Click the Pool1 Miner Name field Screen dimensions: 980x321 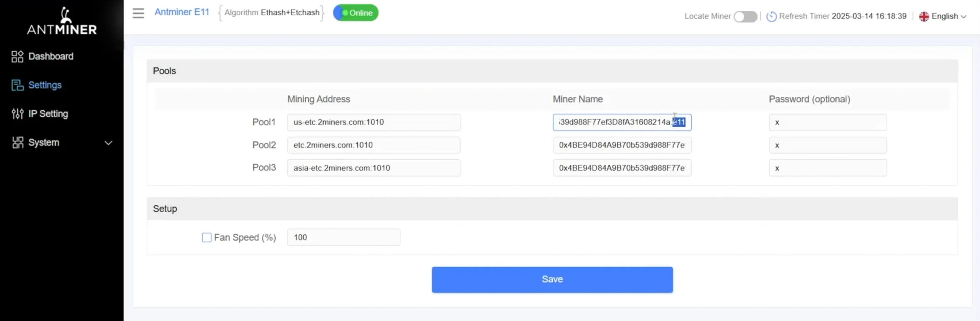[x=622, y=122]
